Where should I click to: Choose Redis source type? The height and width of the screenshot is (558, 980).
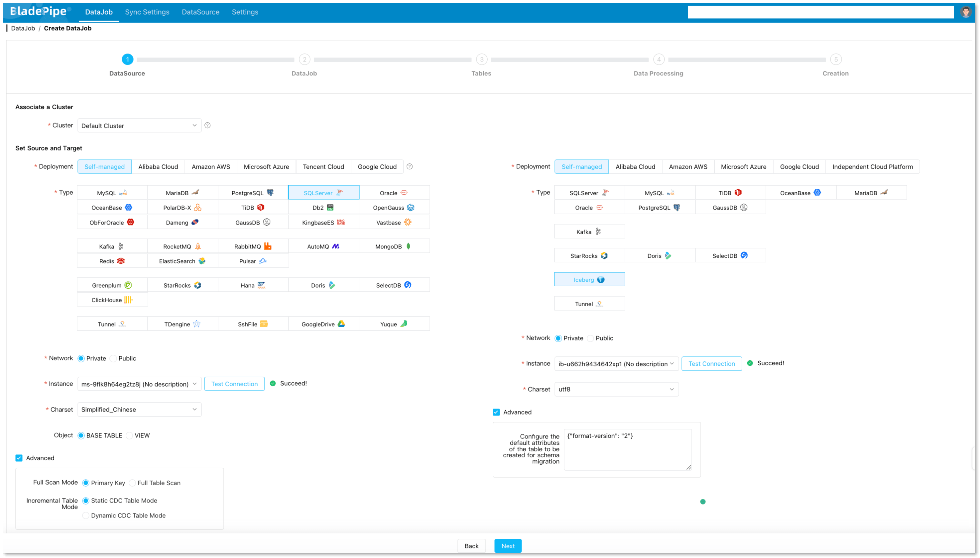click(112, 261)
